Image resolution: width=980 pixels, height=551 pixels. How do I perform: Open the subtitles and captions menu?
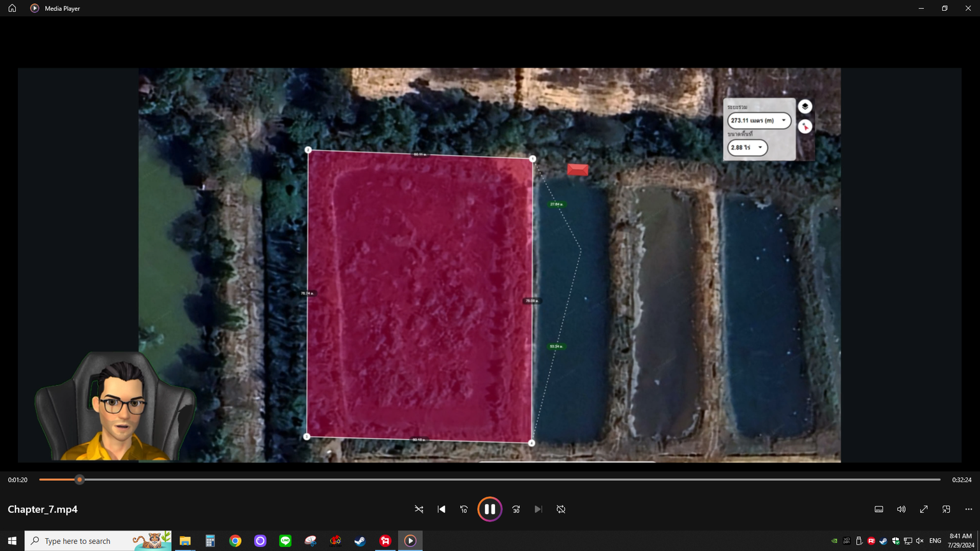tap(879, 509)
